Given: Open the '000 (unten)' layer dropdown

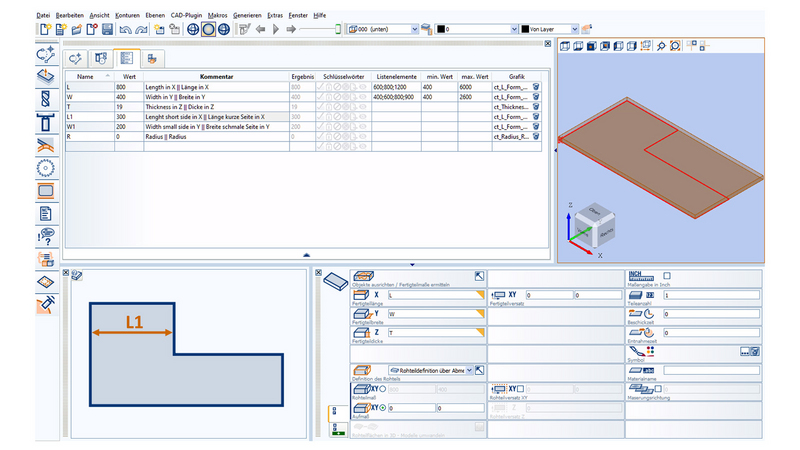Looking at the screenshot, I should [415, 30].
